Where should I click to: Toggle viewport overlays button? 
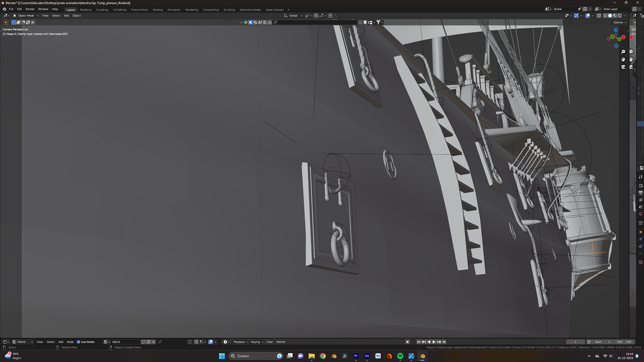point(588,16)
